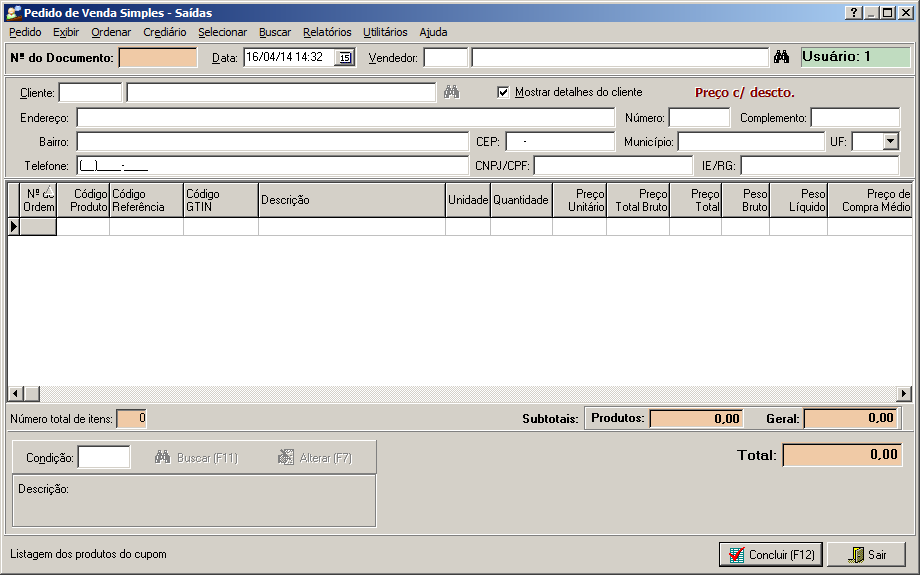Toggle Mostrar detalhes do cliente checkbox
Screen dimensions: 920x575
pos(503,92)
